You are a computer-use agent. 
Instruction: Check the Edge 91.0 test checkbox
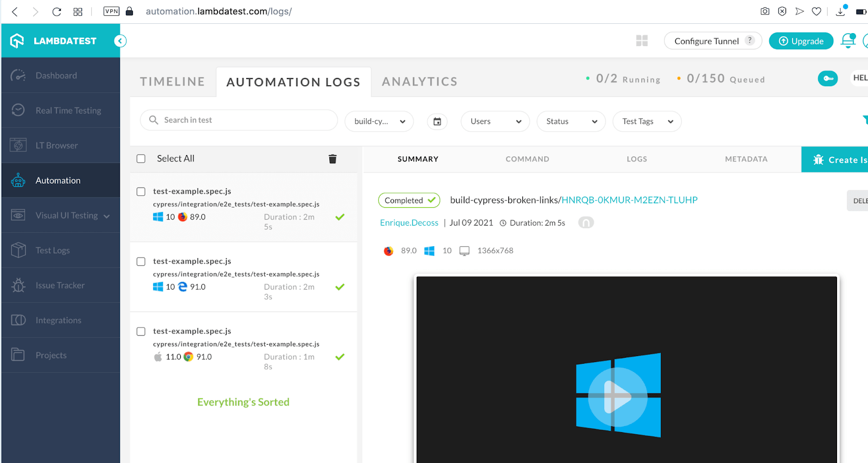[141, 261]
